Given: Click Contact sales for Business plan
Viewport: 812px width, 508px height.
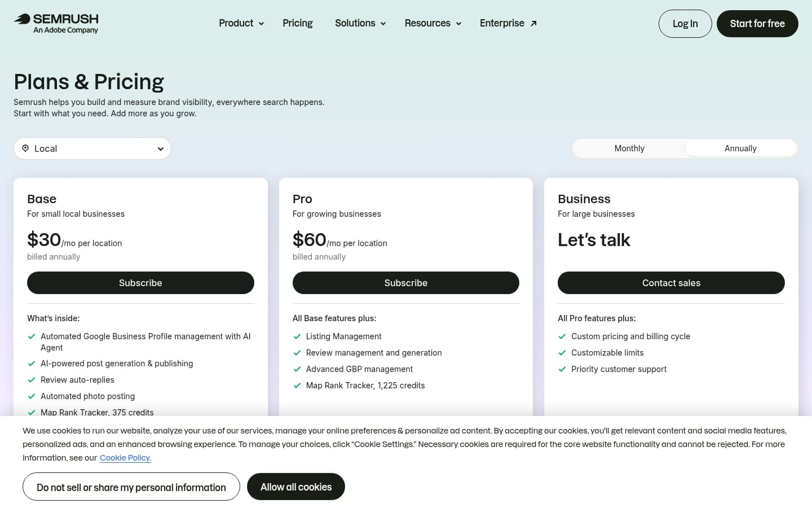Looking at the screenshot, I should (671, 283).
